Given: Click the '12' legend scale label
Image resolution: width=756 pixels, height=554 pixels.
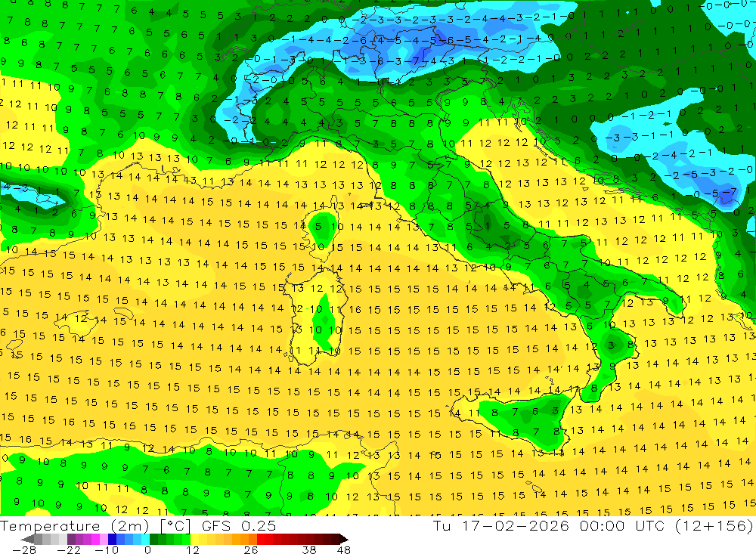Looking at the screenshot, I should (193, 549).
